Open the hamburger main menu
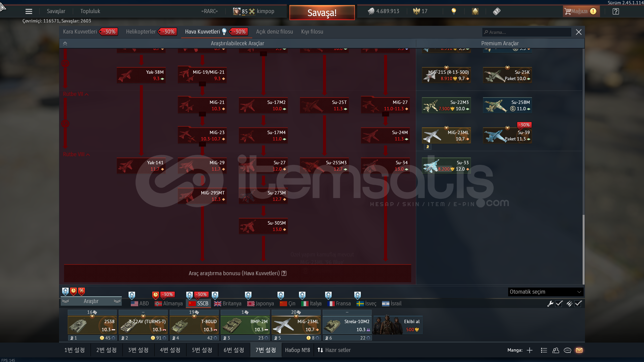Image resolution: width=644 pixels, height=362 pixels. point(29,11)
